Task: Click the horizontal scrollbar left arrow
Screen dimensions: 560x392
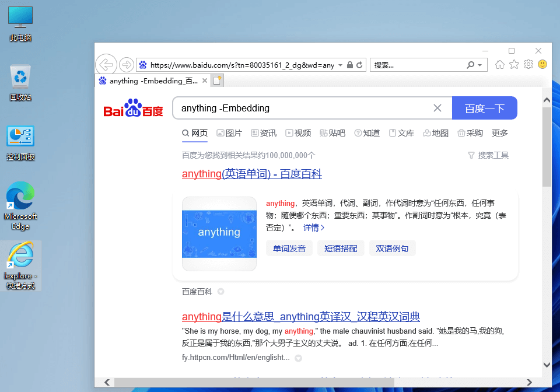Action: (107, 382)
